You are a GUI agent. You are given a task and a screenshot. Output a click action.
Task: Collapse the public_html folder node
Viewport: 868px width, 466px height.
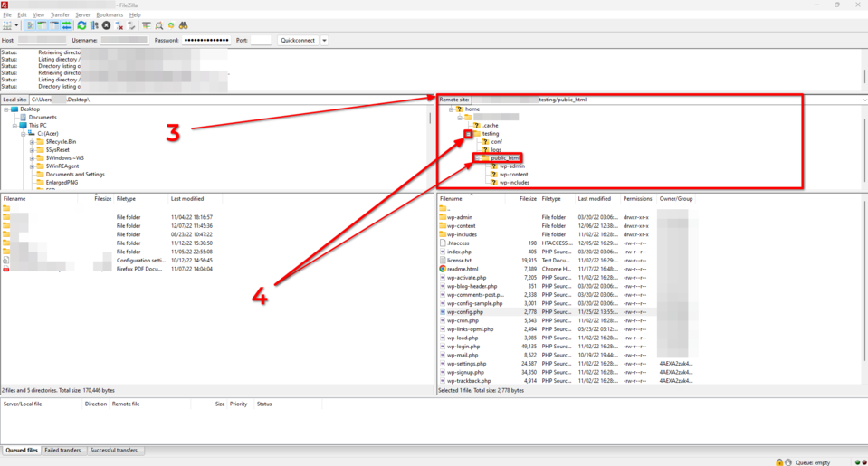click(x=477, y=158)
